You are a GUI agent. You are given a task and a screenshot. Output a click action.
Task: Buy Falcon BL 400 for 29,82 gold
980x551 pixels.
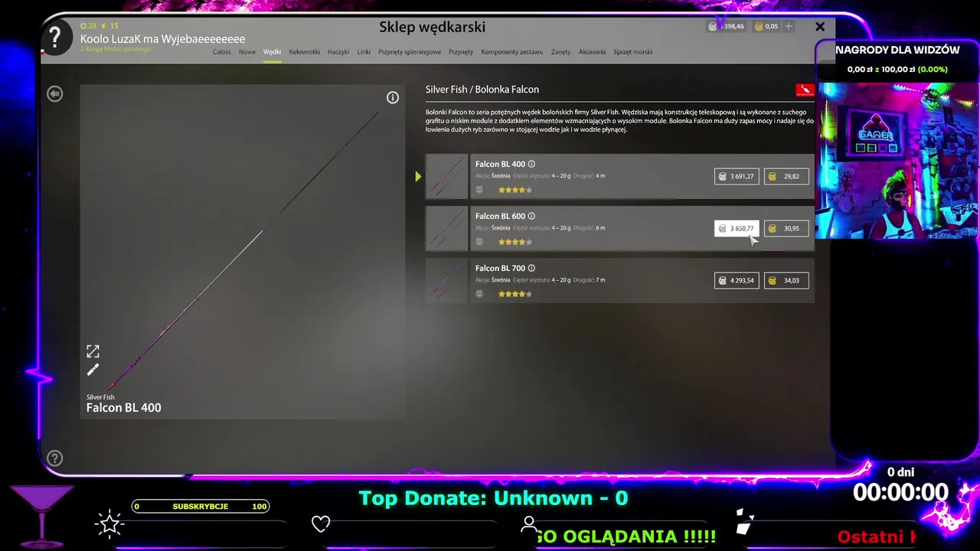click(x=786, y=176)
